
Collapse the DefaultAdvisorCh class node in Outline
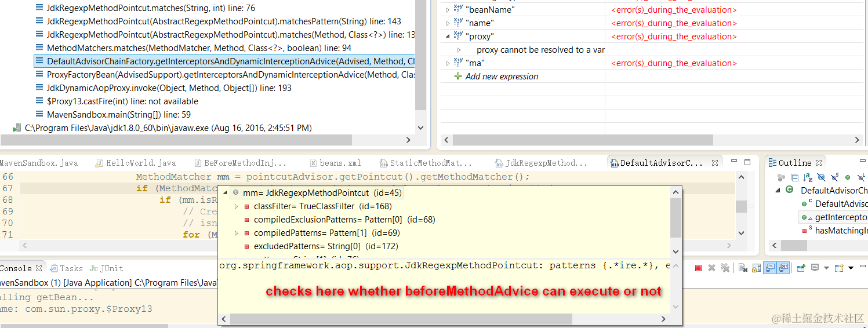(778, 190)
